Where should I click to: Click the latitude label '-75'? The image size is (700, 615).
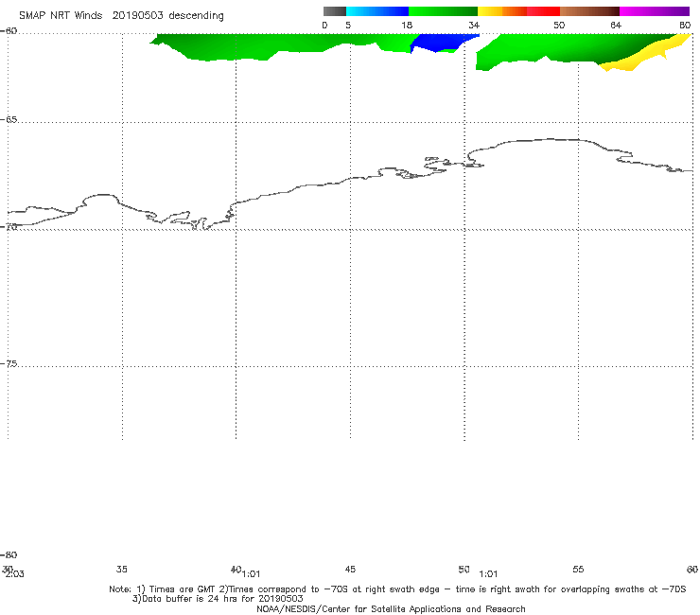click(9, 363)
